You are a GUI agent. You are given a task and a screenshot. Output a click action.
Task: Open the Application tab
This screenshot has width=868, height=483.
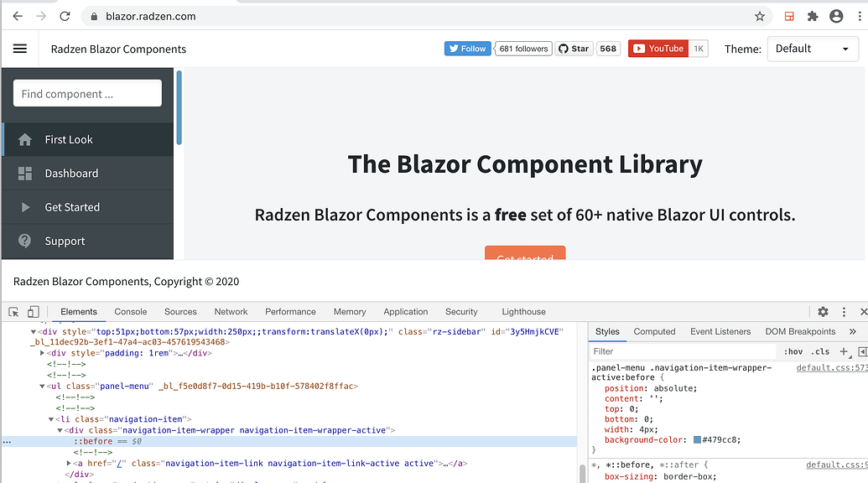point(406,311)
